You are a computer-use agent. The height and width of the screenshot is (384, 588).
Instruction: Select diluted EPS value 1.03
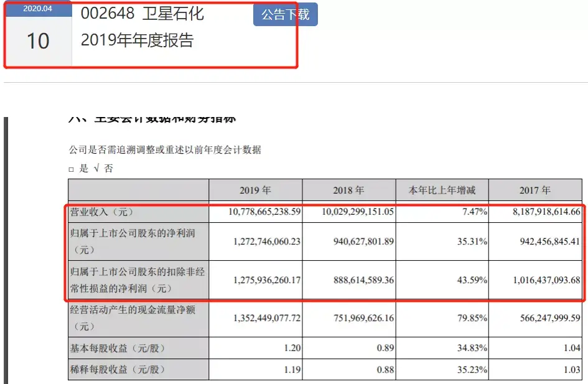click(x=572, y=370)
